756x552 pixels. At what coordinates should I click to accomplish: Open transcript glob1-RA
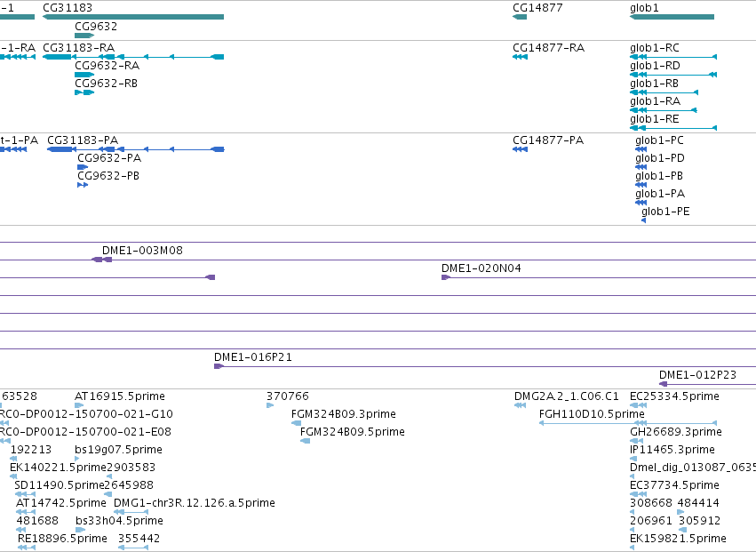coord(656,101)
